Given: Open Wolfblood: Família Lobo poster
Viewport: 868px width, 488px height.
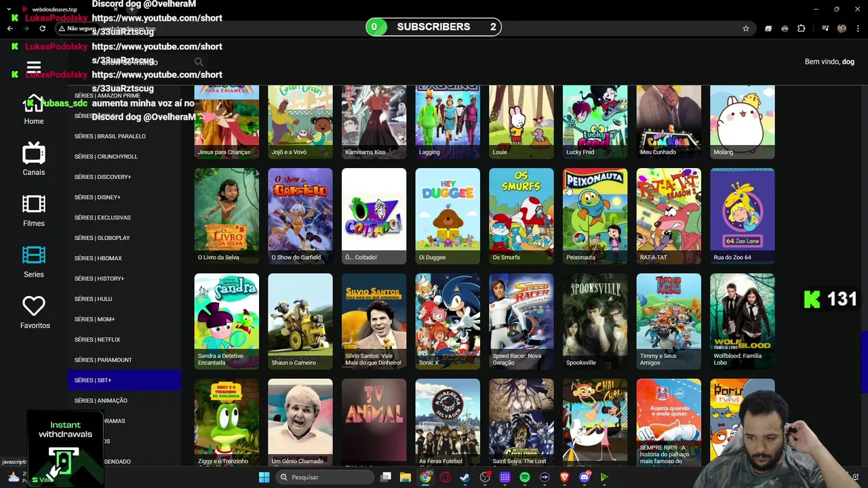Looking at the screenshot, I should tap(743, 321).
